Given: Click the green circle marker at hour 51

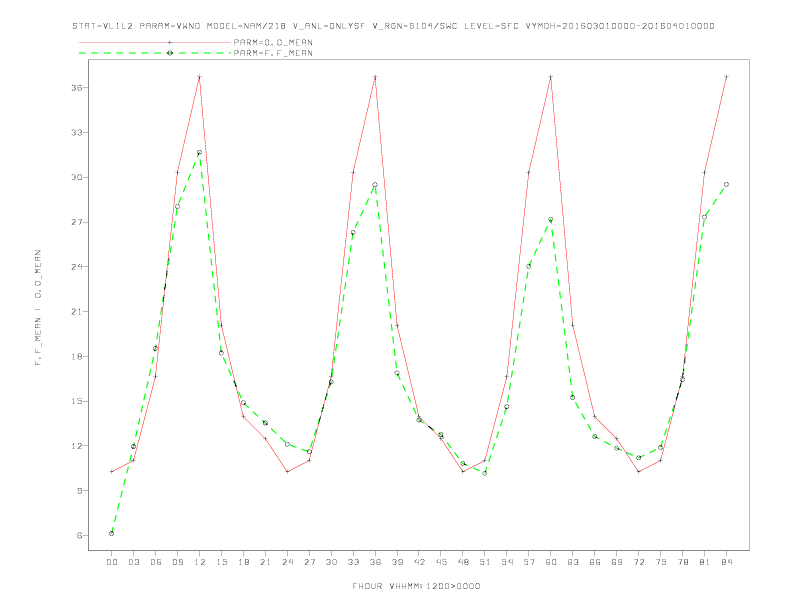Looking at the screenshot, I should [485, 474].
